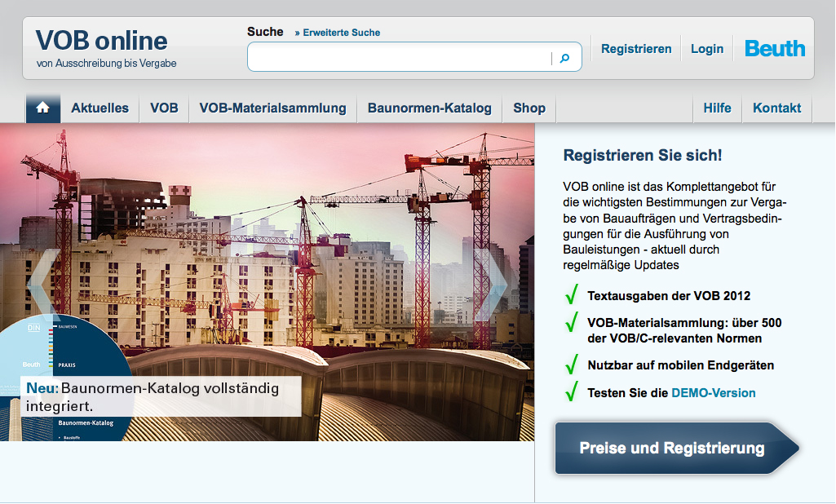Open the Kontakt page
Screen dimensions: 836x504
[776, 107]
